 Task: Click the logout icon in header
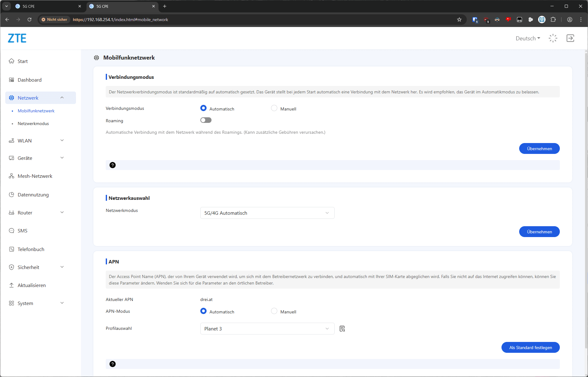click(570, 38)
